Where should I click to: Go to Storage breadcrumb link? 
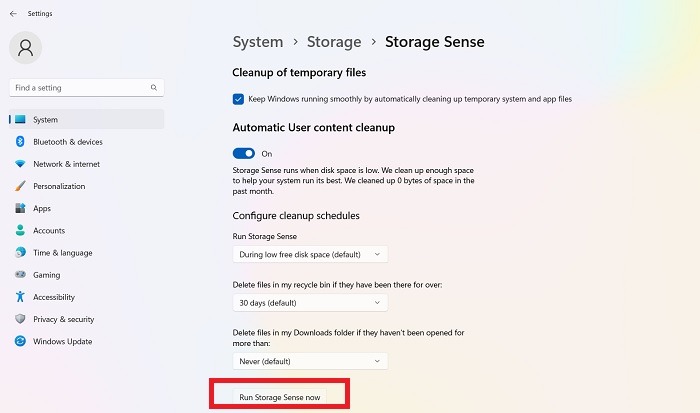(334, 42)
